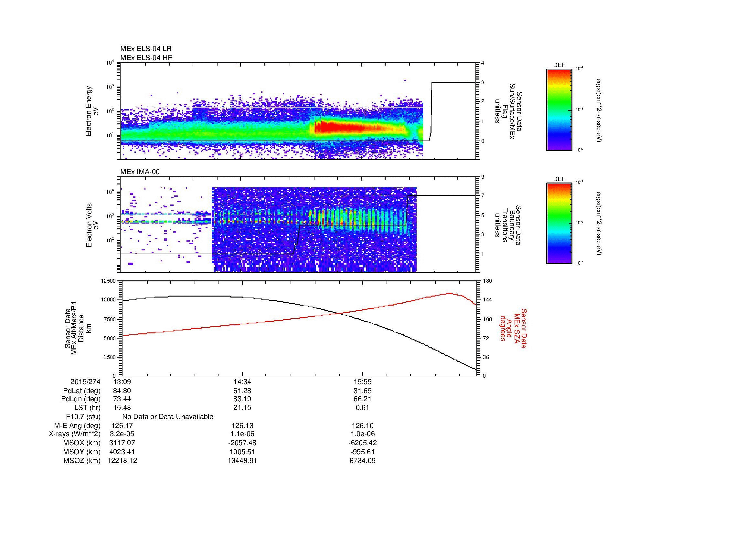Click the 'X-rays (W/m**2)' row label
This screenshot has width=756, height=534.
(75, 434)
